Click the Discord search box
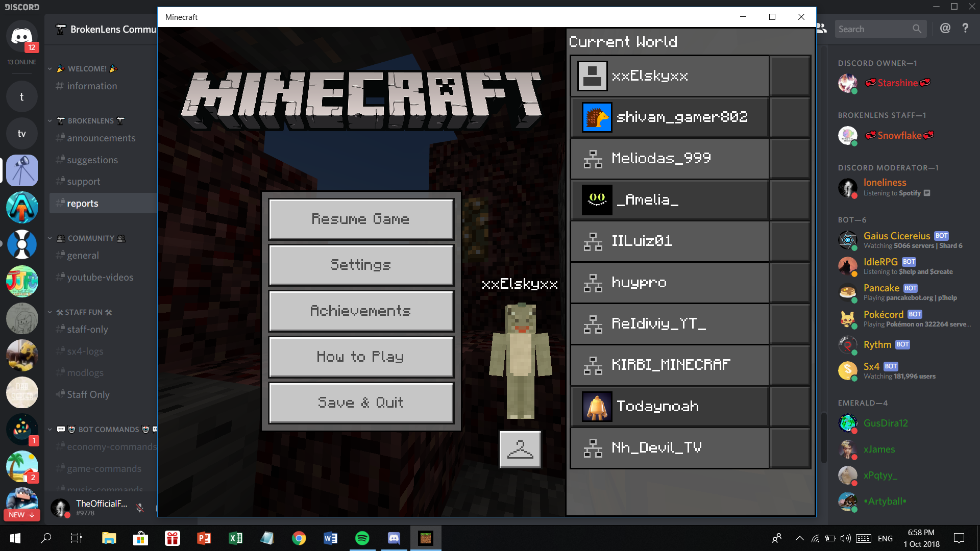Viewport: 980px width, 551px height. [x=880, y=29]
